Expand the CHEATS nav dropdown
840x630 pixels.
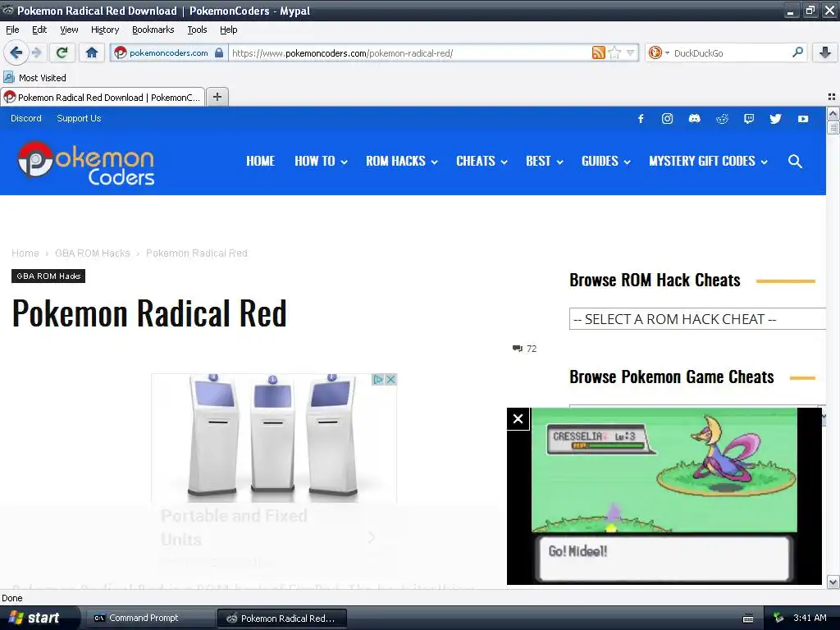coord(482,162)
